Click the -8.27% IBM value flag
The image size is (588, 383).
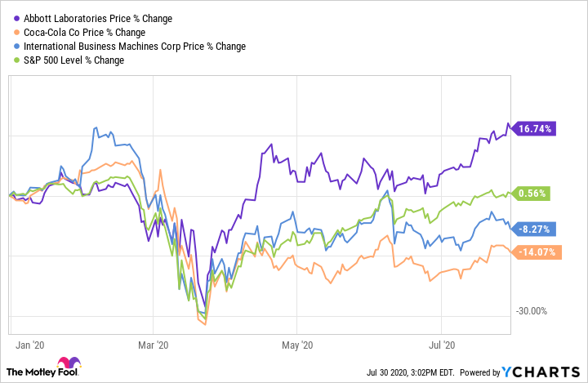click(x=536, y=229)
